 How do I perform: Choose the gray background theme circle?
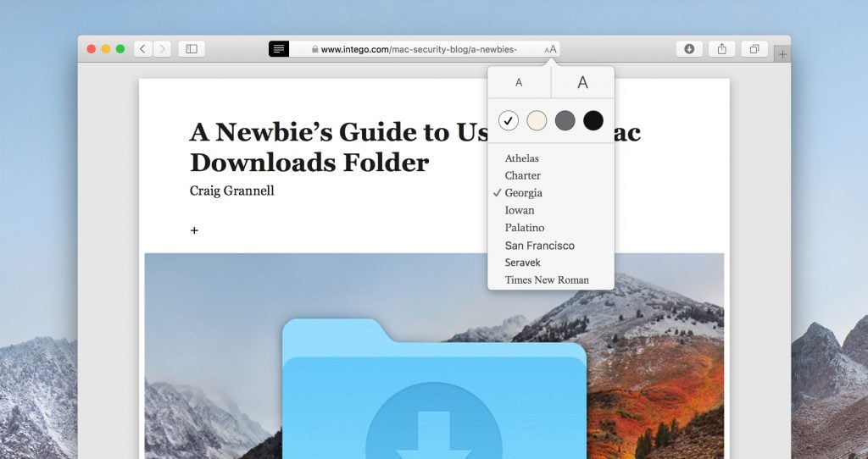[565, 120]
